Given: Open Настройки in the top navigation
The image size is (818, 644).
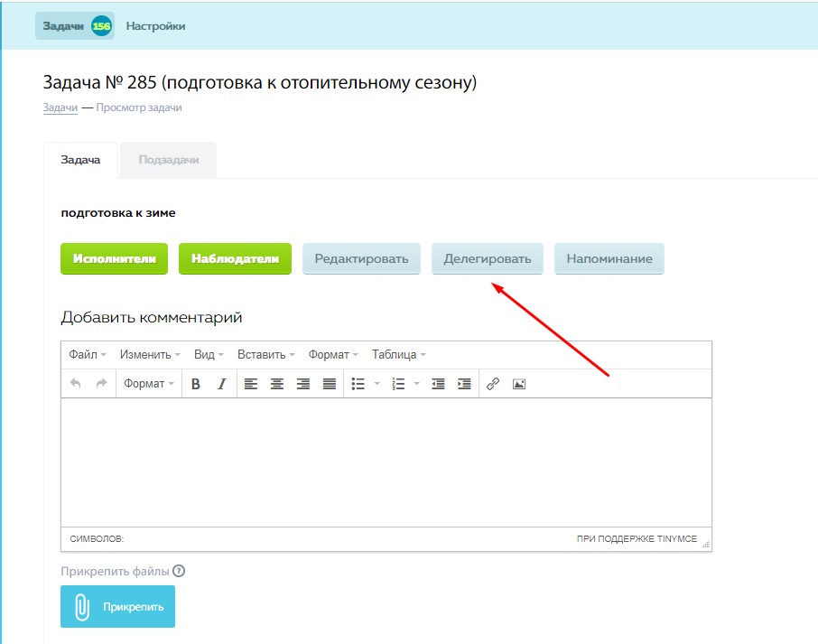Looking at the screenshot, I should (x=155, y=25).
